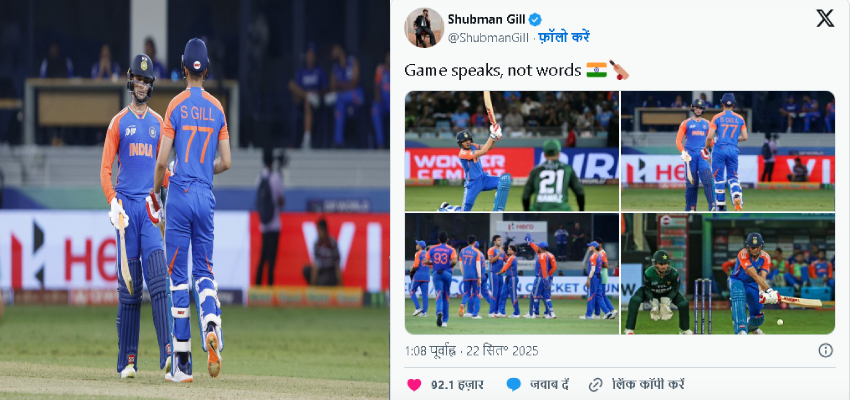Screen dimensions: 850x400
Task: Click the India flag emoji
Action: coord(596,70)
